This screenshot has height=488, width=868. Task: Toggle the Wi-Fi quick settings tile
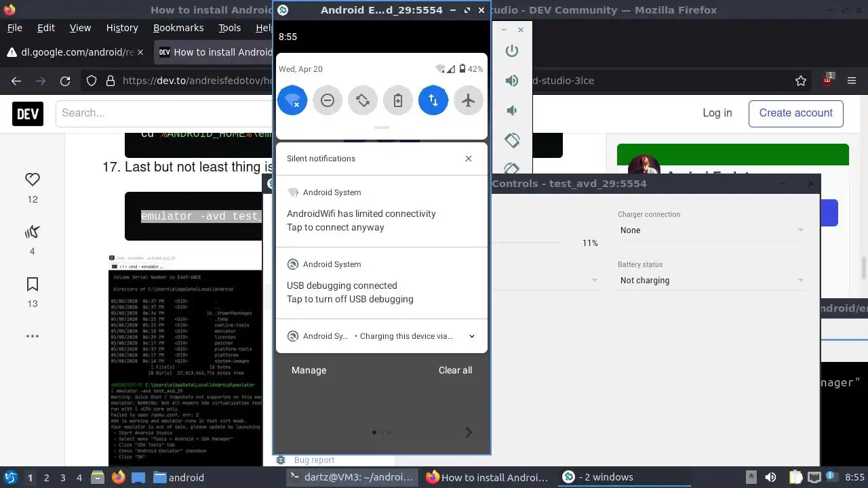coord(292,100)
